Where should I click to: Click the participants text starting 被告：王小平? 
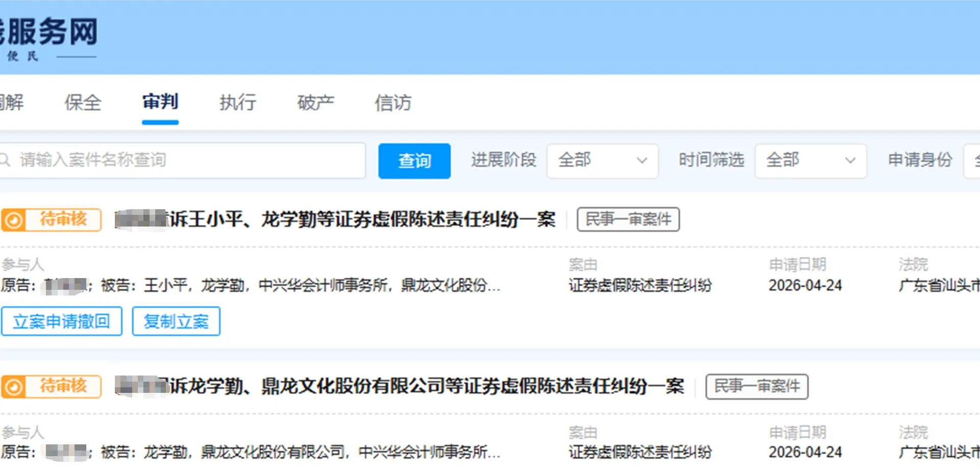(x=301, y=285)
